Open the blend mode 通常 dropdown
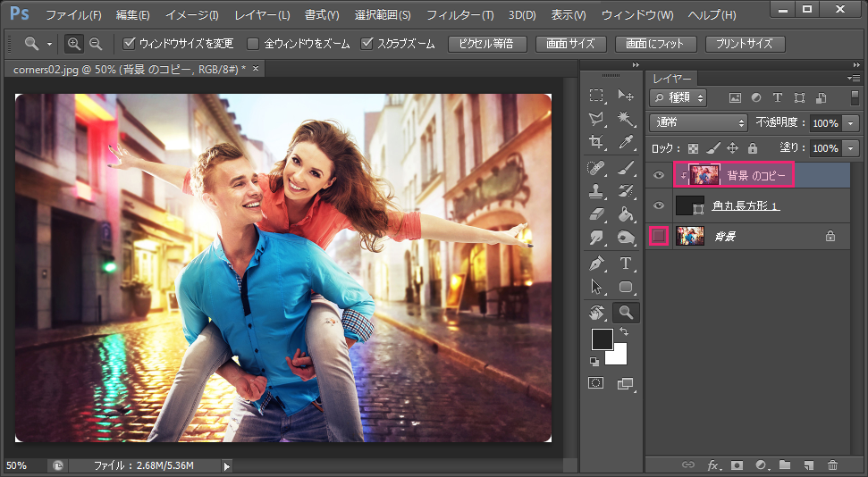The height and width of the screenshot is (477, 868). tap(699, 123)
